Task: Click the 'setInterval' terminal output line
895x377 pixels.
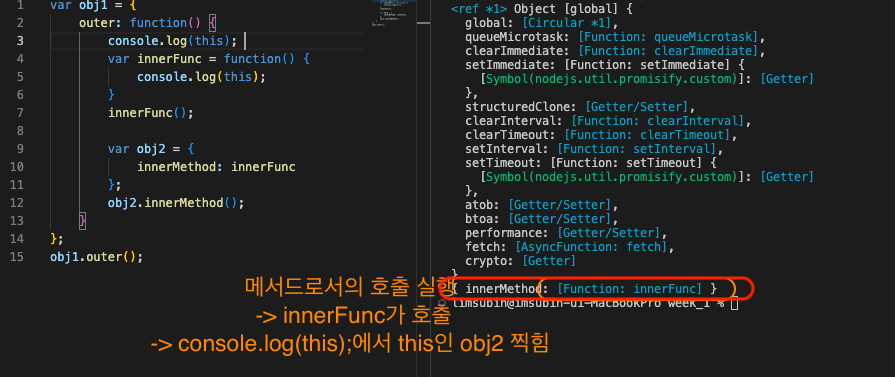Action: pyautogui.click(x=594, y=149)
